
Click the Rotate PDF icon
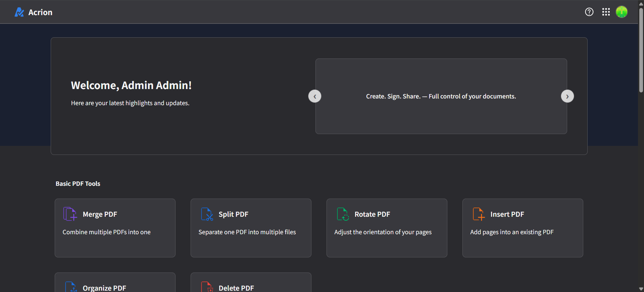point(343,214)
